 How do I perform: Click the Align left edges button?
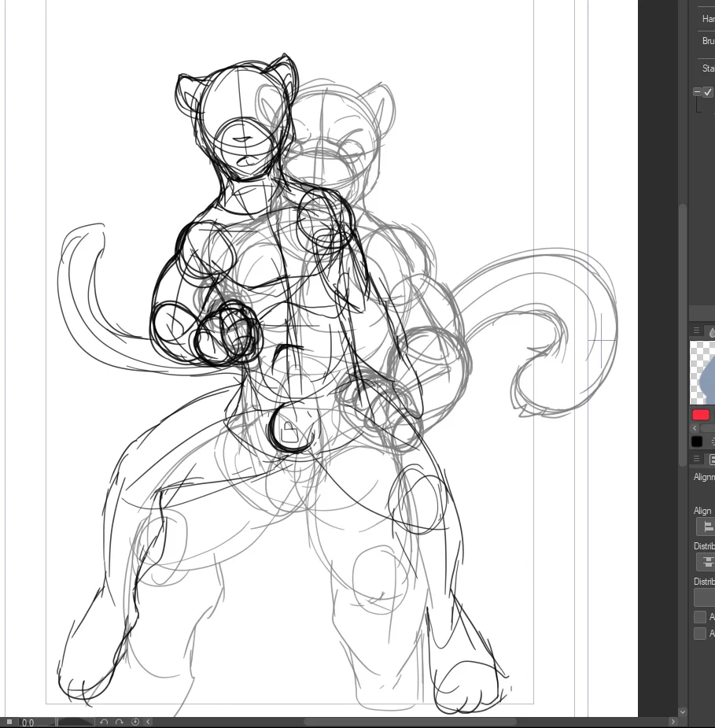point(706,527)
